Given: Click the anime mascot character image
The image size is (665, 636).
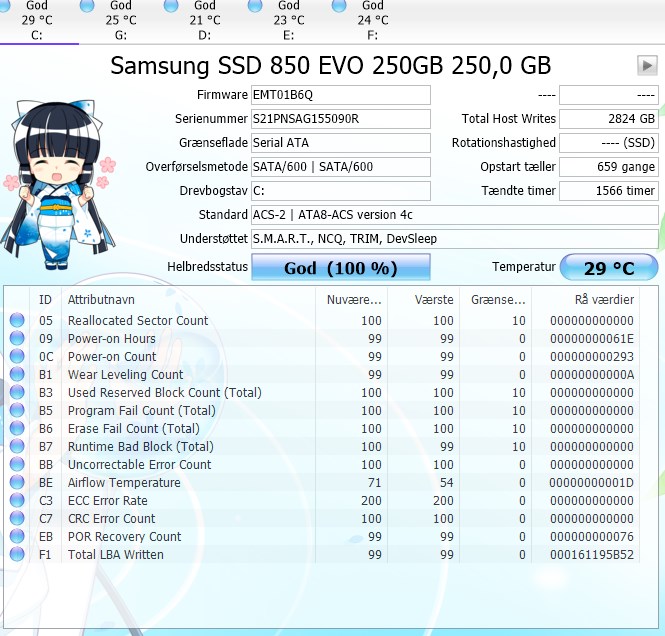Looking at the screenshot, I should click(59, 185).
